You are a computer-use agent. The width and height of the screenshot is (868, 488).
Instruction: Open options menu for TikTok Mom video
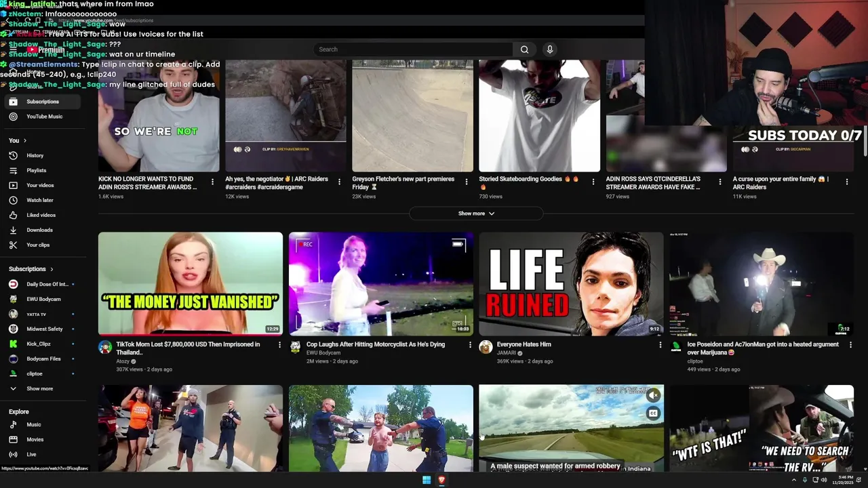tap(279, 345)
